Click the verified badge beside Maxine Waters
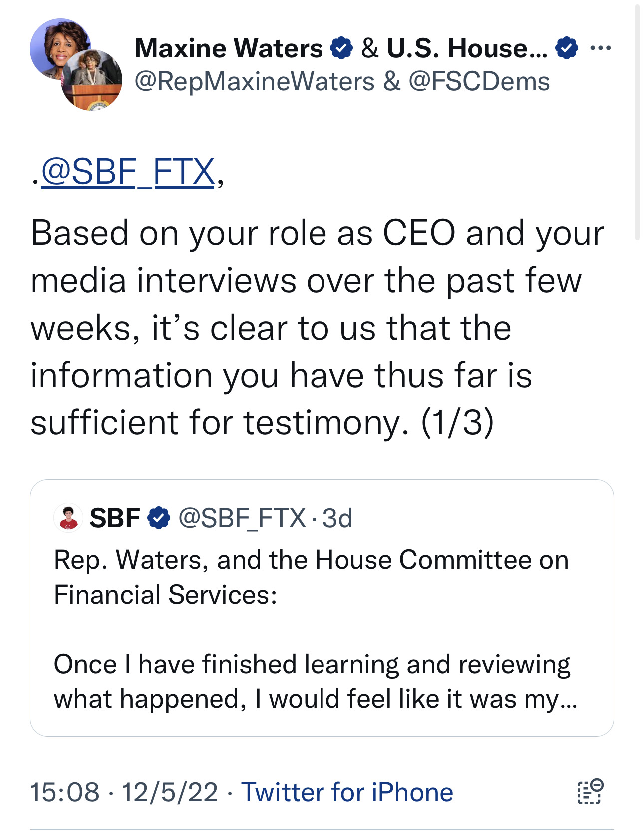This screenshot has width=644, height=833. (x=341, y=48)
